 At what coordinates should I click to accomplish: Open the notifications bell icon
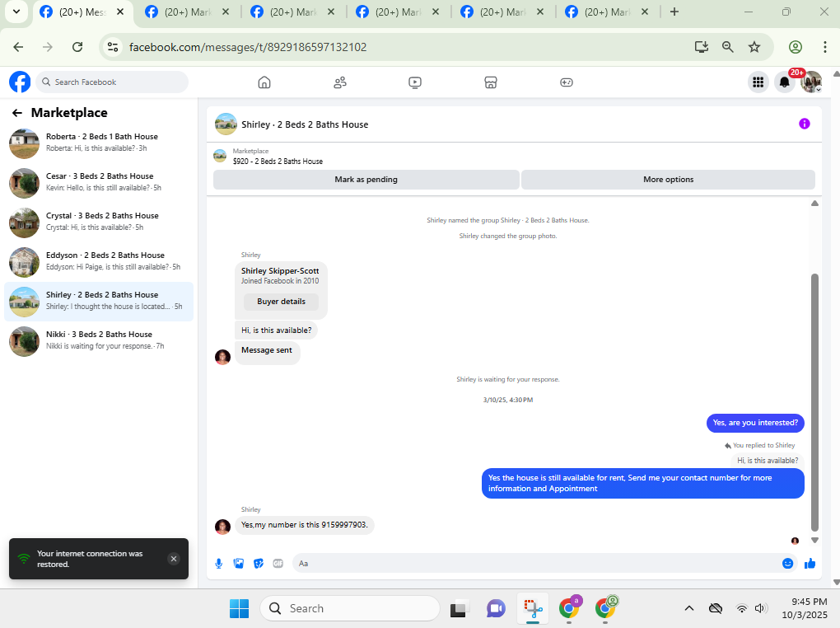784,82
